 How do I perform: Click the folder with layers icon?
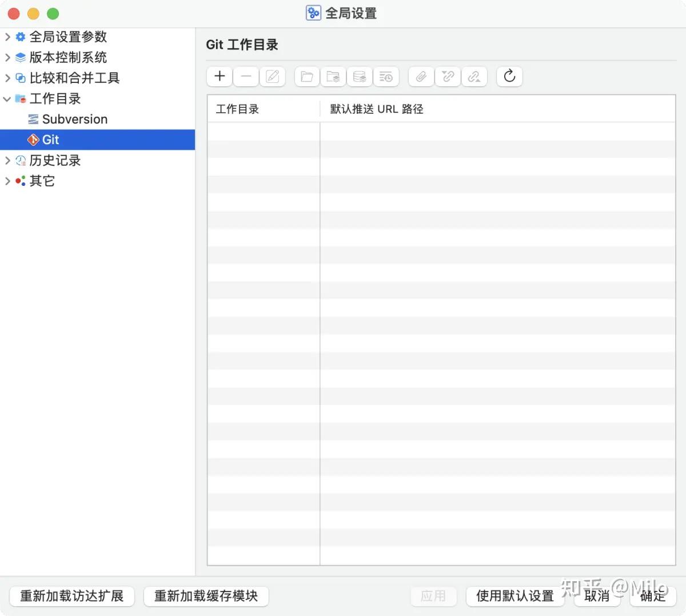point(333,76)
